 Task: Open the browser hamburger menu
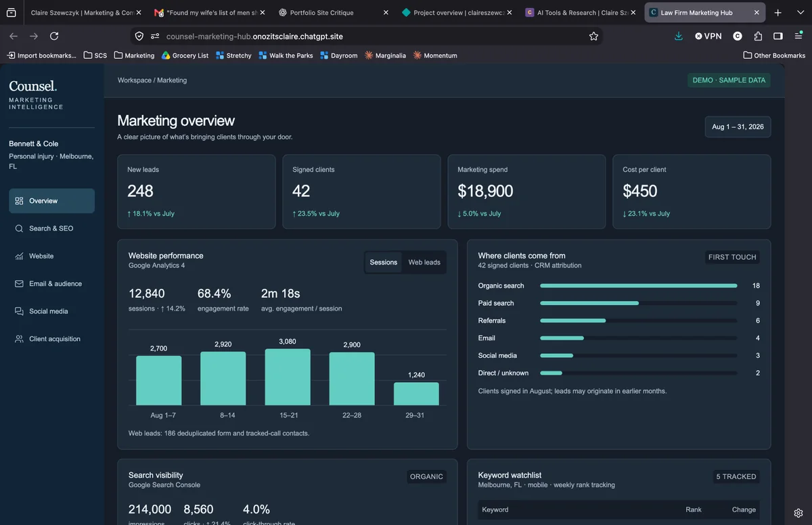(798, 37)
